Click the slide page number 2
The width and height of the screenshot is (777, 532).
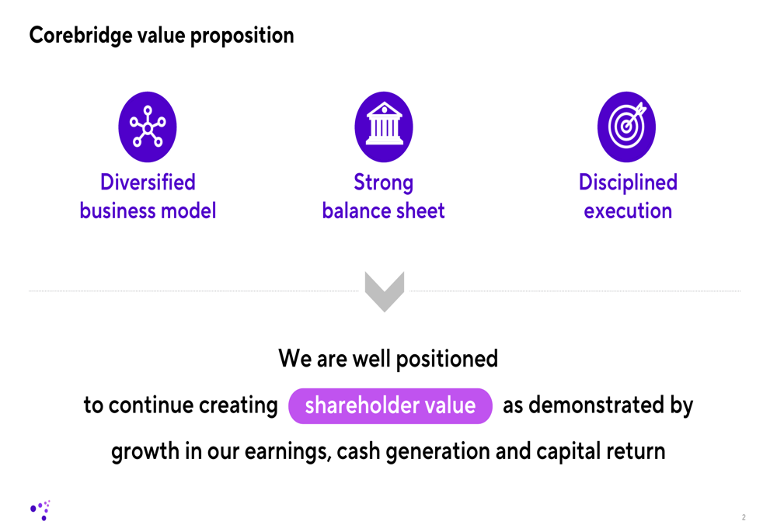tap(744, 517)
